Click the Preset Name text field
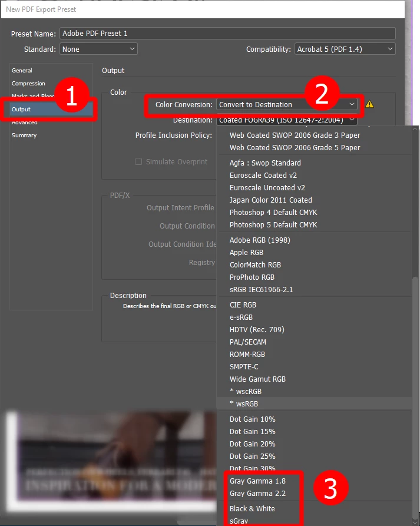Viewport: 420px width, 526px height. (227, 34)
